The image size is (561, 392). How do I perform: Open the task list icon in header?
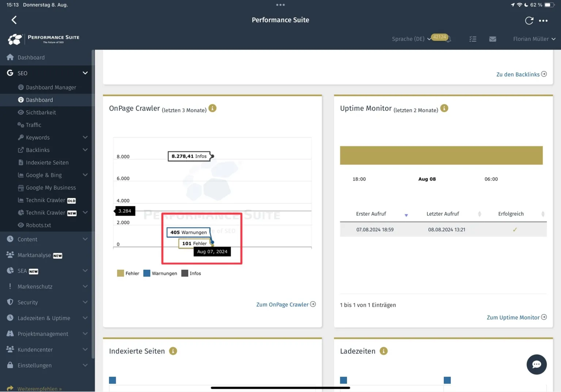coord(473,39)
